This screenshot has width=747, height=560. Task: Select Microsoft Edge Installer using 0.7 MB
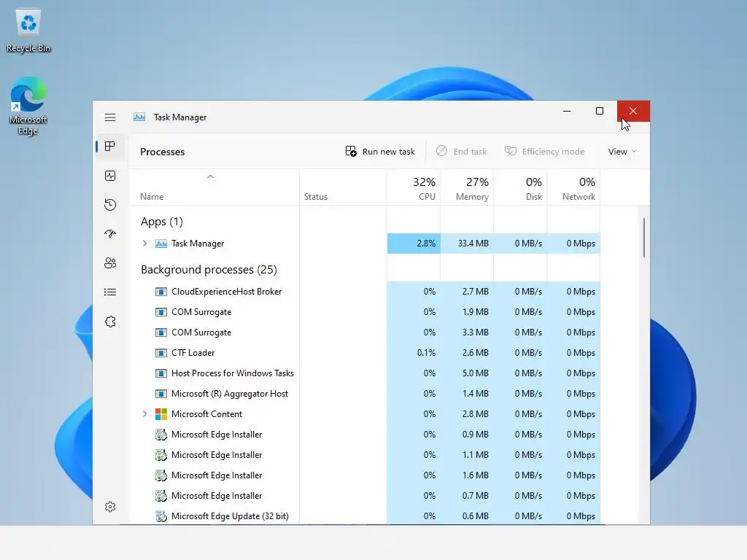pos(365,496)
